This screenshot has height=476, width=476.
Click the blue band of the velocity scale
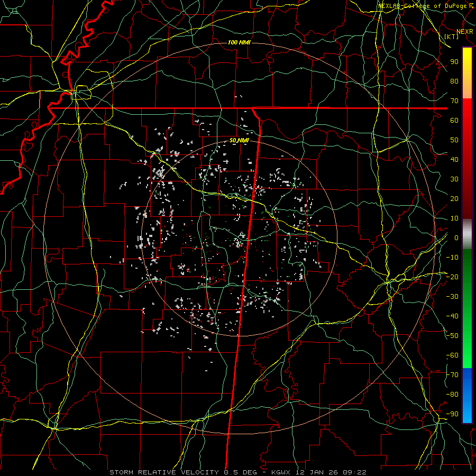pos(467,395)
